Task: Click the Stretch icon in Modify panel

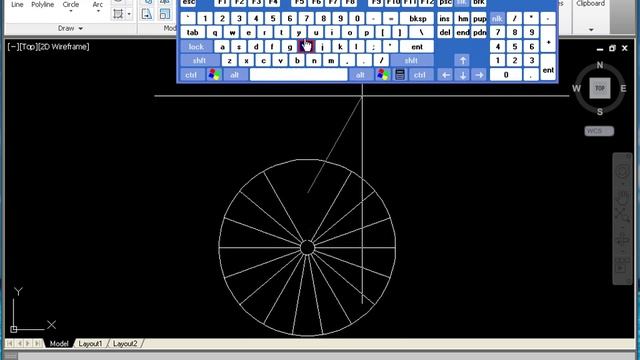Action: [x=147, y=14]
